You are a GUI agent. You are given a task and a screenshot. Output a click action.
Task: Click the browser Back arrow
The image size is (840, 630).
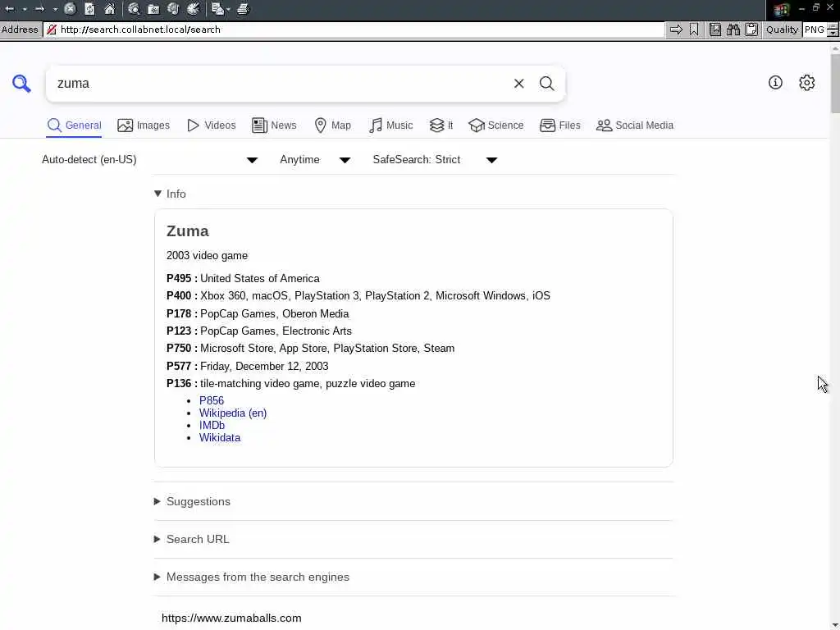tap(10, 9)
